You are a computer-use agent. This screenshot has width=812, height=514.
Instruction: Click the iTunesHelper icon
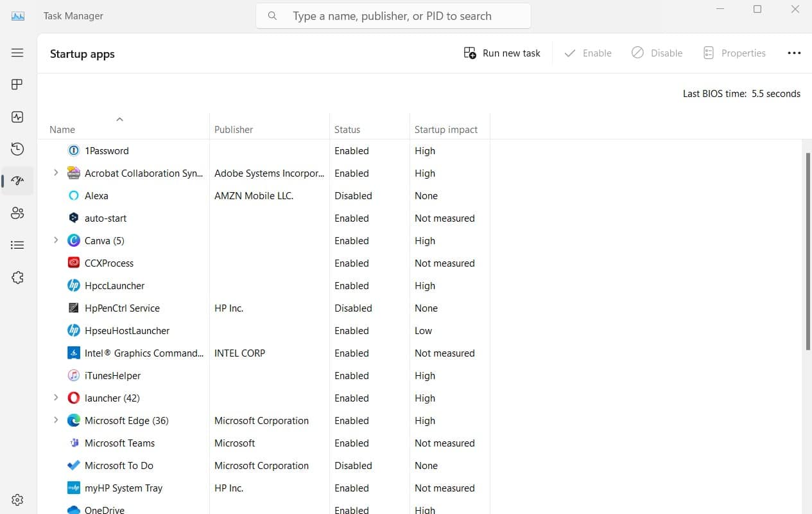74,376
